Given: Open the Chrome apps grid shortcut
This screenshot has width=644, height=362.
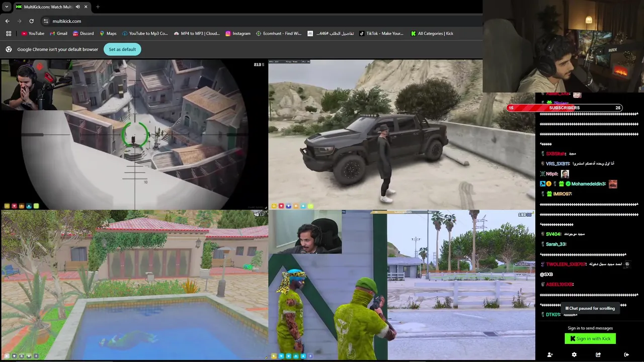Looking at the screenshot, I should coord(9,34).
